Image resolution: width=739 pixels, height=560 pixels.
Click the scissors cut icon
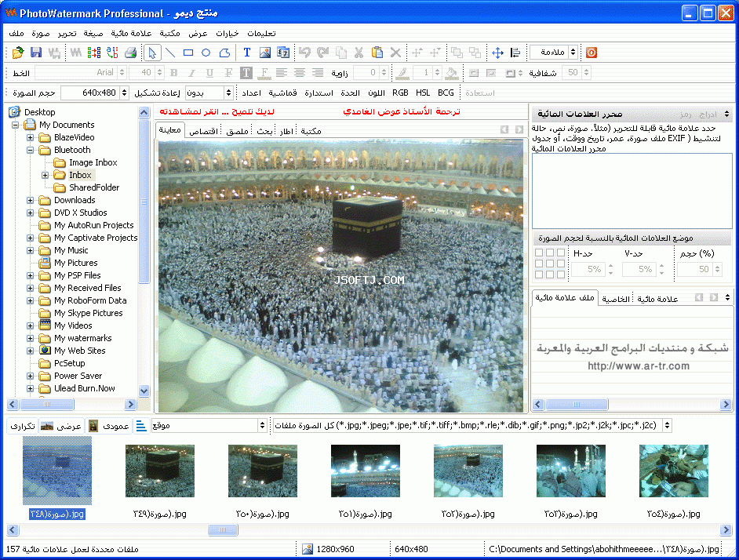(359, 53)
